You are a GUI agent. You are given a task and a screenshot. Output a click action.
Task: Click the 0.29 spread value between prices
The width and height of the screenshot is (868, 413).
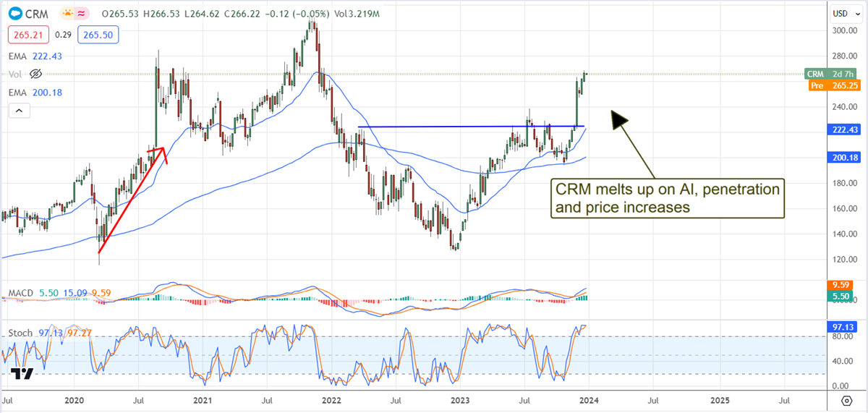click(x=63, y=35)
